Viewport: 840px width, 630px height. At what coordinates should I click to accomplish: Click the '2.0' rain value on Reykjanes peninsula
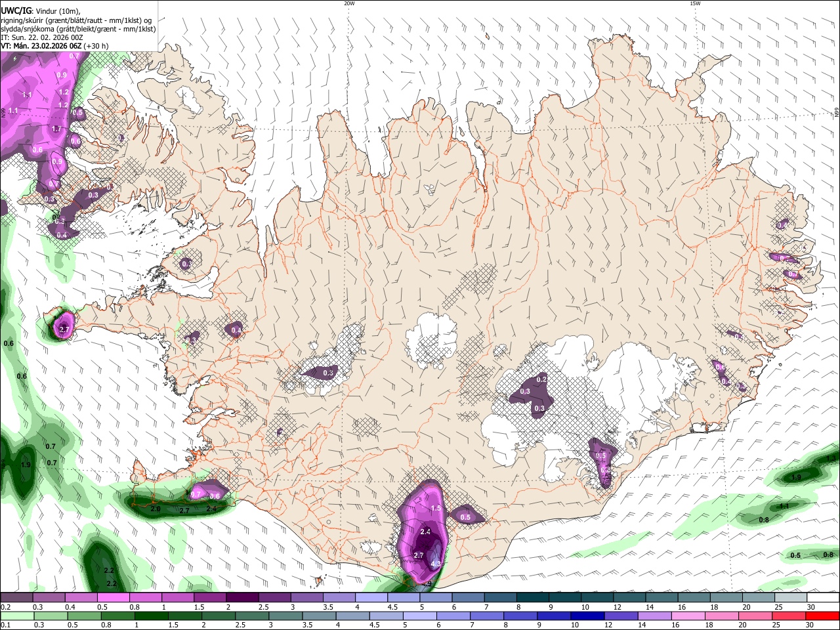[156, 509]
